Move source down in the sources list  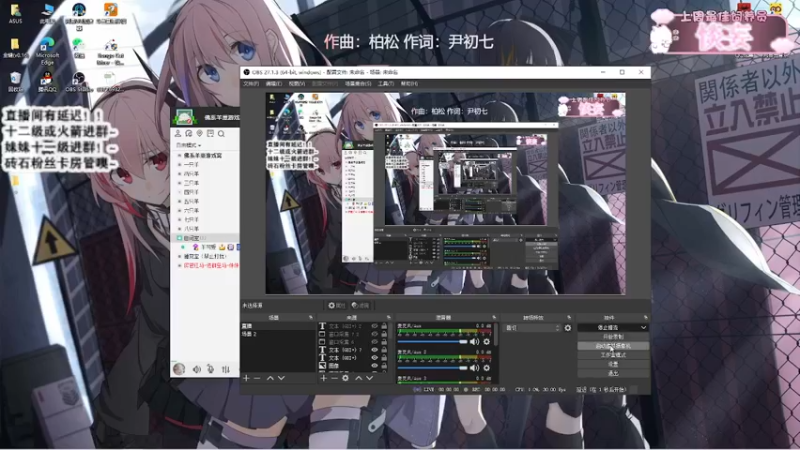click(369, 378)
